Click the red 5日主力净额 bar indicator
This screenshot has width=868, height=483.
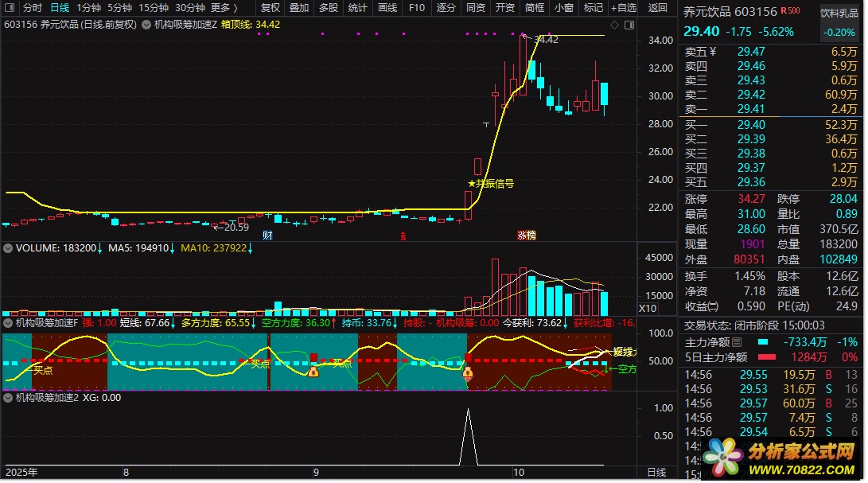(x=767, y=357)
